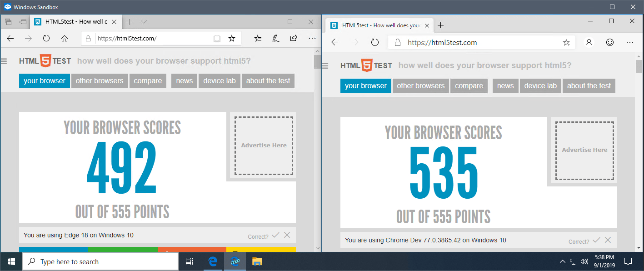Go to the home page in the Edge window
644x271 pixels.
(x=65, y=39)
